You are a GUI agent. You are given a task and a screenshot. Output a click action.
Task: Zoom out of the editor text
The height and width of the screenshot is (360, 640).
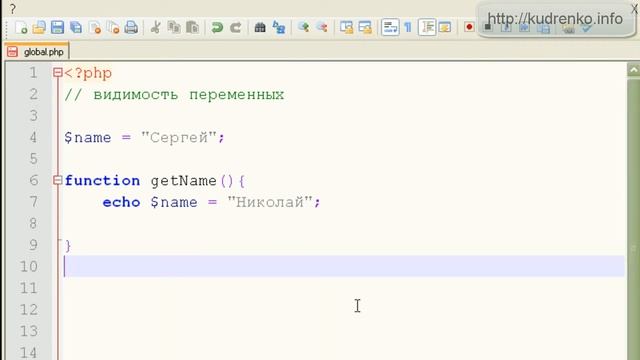tap(322, 28)
